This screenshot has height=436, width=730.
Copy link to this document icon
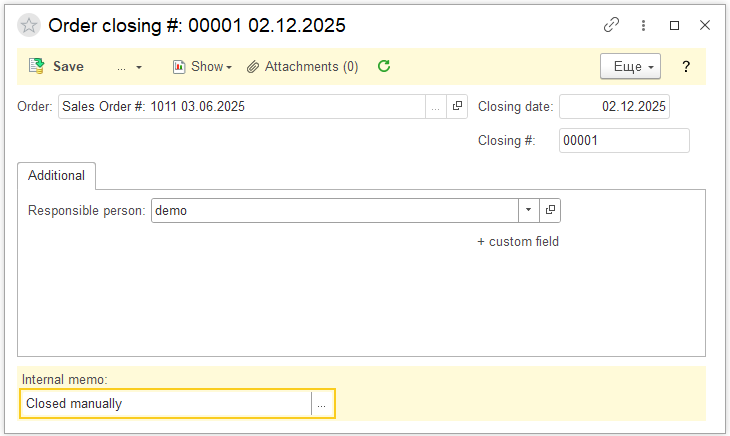pyautogui.click(x=612, y=25)
